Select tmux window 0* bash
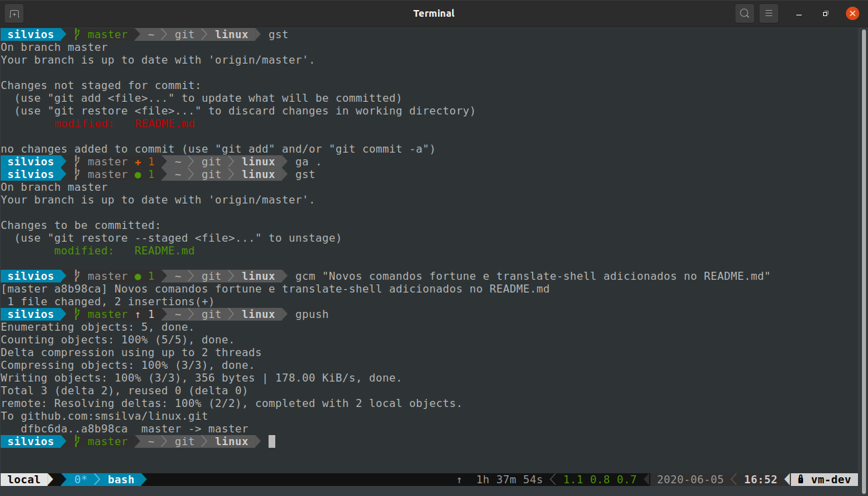This screenshot has width=868, height=496. pyautogui.click(x=104, y=480)
